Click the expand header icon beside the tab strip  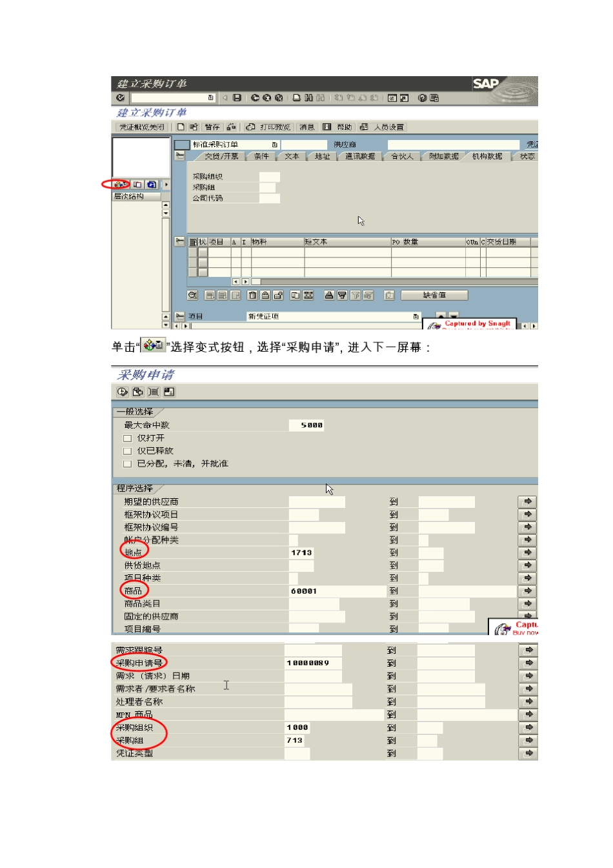click(x=180, y=156)
